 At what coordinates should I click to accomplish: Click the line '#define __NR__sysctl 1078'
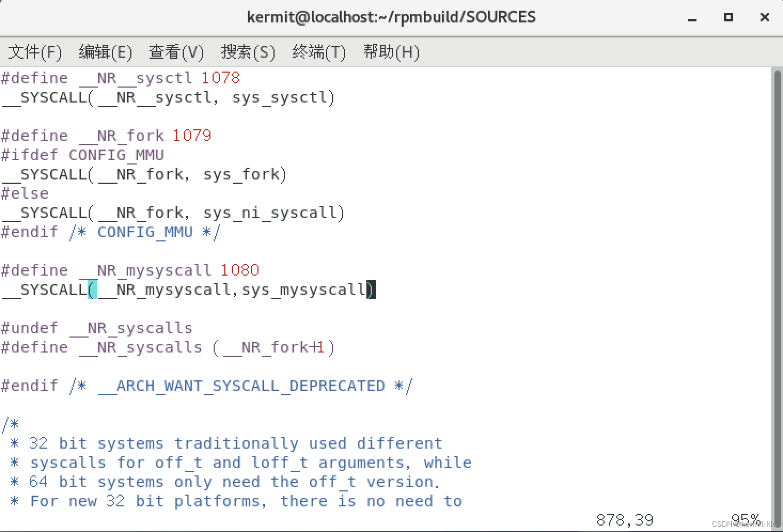(x=121, y=78)
